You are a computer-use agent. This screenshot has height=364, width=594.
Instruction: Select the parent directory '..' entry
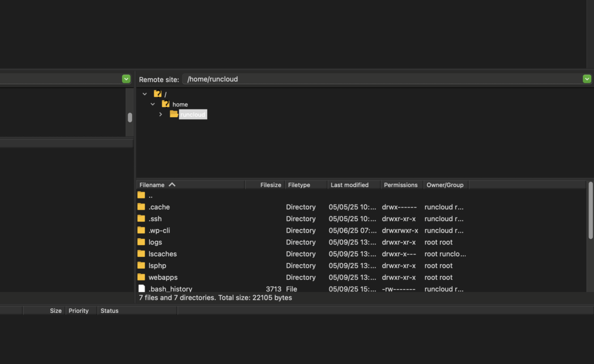point(150,195)
